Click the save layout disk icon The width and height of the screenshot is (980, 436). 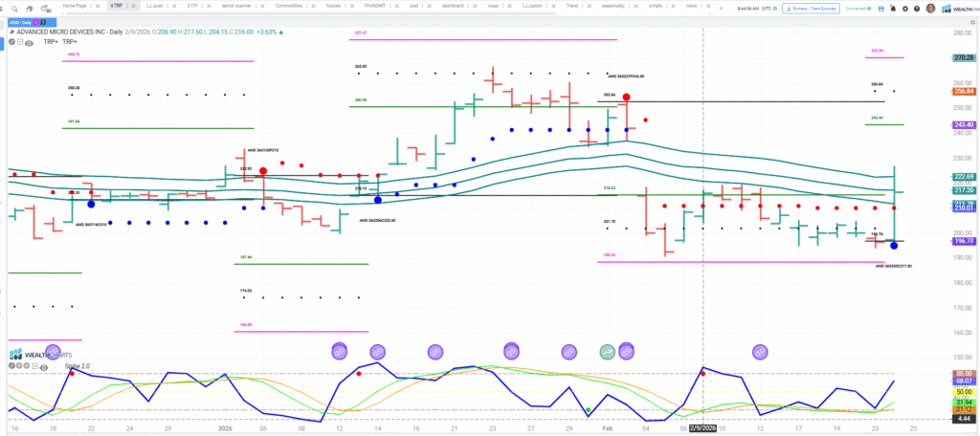tap(880, 9)
